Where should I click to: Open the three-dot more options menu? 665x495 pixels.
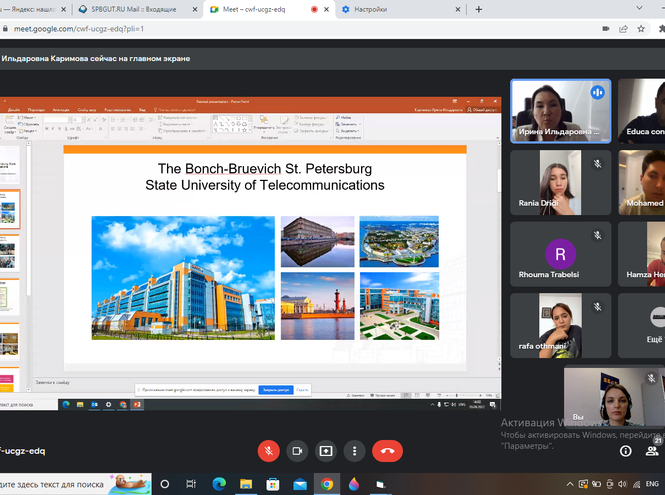(354, 451)
